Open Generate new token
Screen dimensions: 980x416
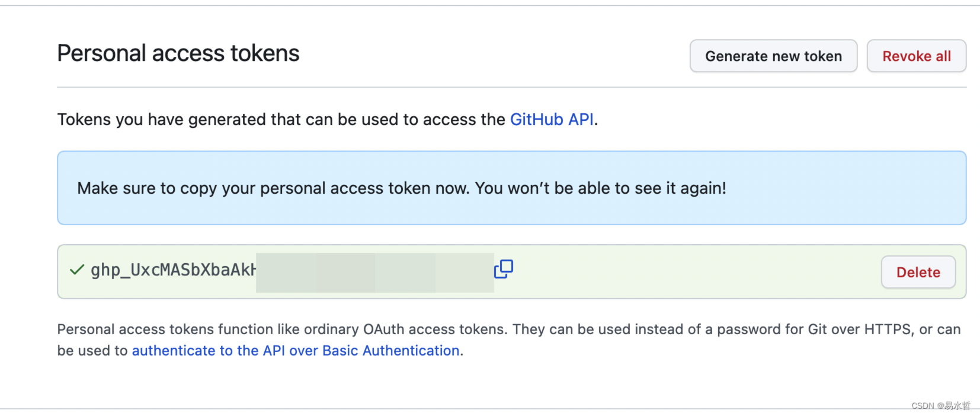[773, 56]
